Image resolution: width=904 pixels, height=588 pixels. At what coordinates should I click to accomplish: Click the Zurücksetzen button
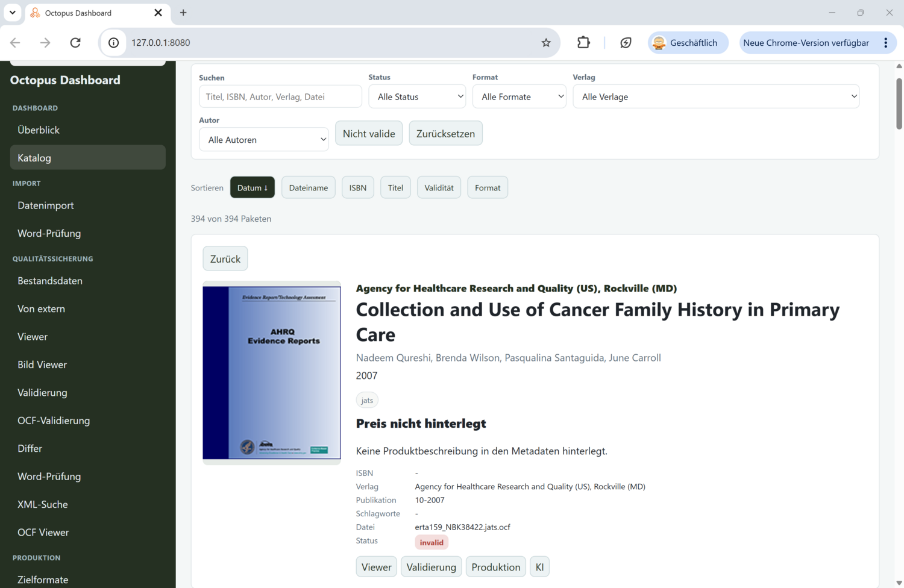tap(445, 134)
